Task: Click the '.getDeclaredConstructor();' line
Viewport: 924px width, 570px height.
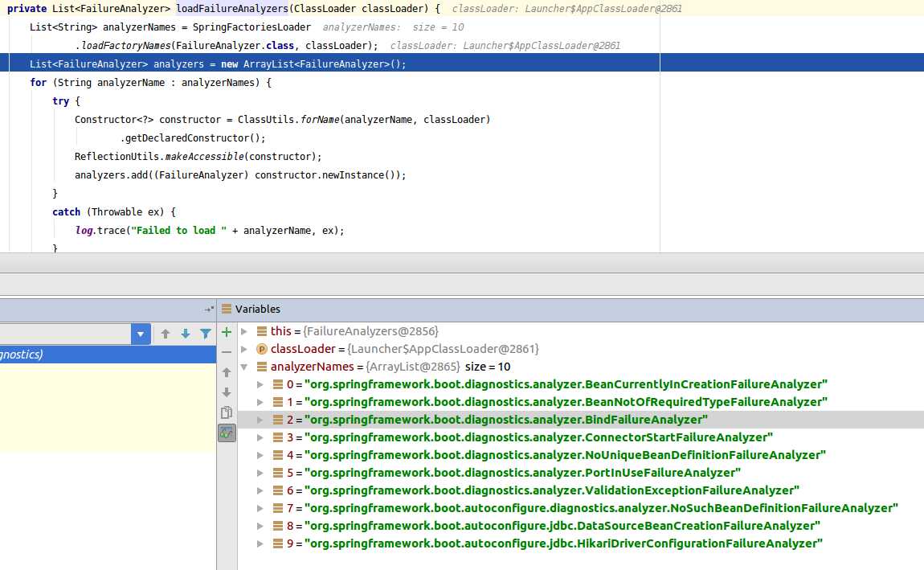Action: coord(193,138)
